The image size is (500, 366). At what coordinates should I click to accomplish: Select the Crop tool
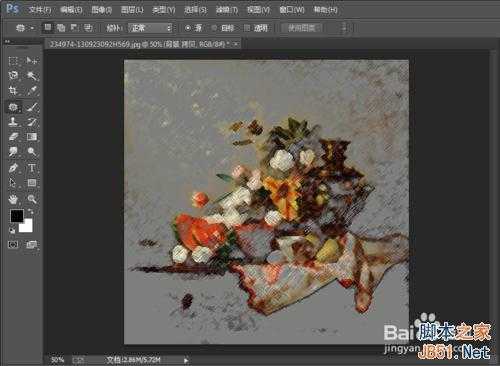tap(13, 91)
